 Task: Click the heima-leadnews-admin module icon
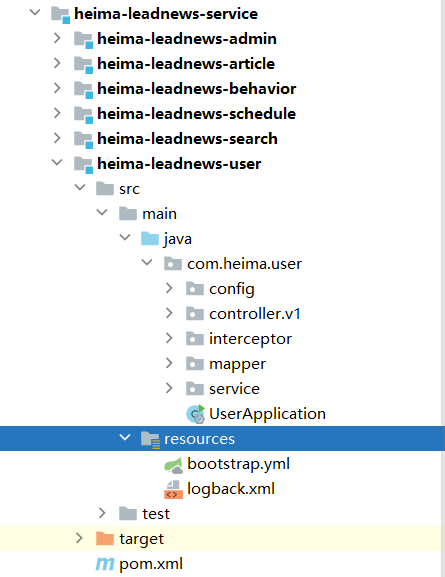[83, 40]
